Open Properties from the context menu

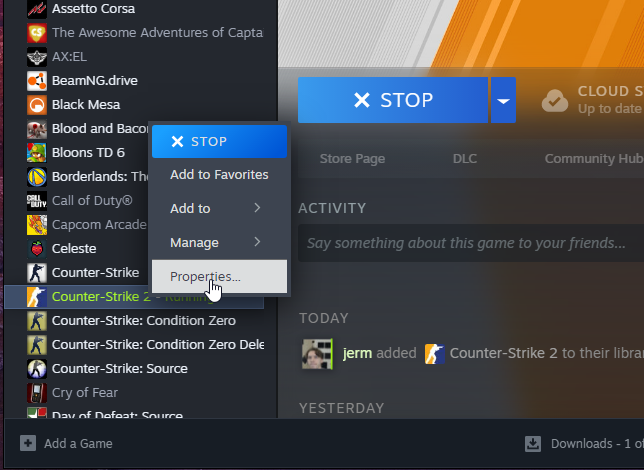coord(219,276)
